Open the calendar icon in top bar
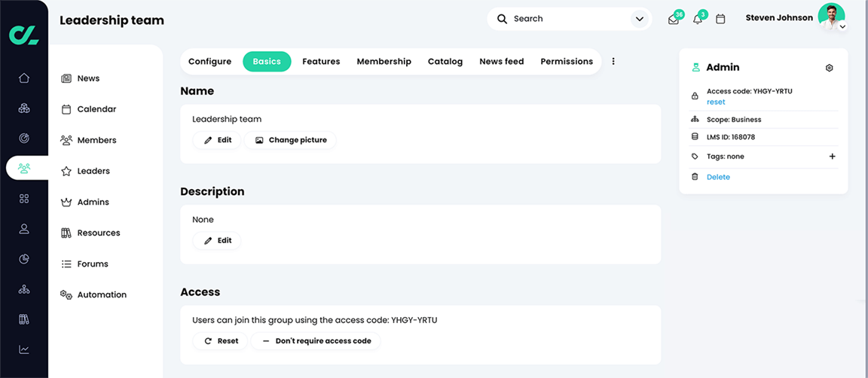The height and width of the screenshot is (378, 868). click(x=720, y=19)
